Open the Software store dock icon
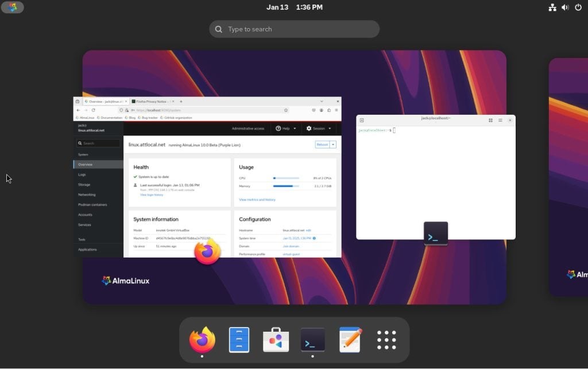The image size is (588, 369). [276, 340]
